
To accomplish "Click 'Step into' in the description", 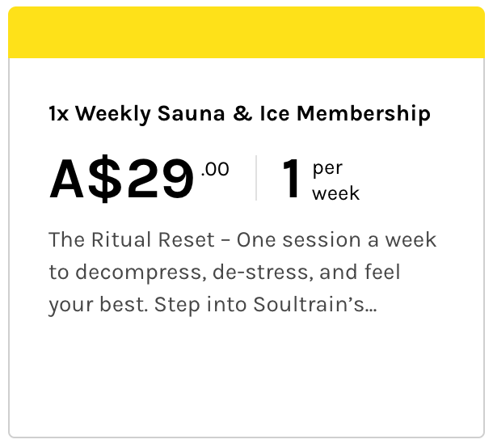I will (200, 305).
